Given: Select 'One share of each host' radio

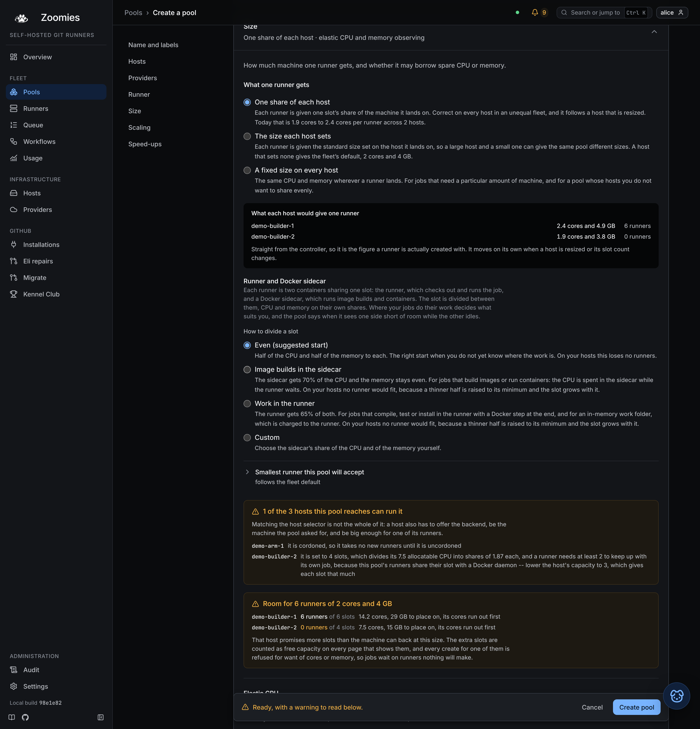Looking at the screenshot, I should (247, 102).
